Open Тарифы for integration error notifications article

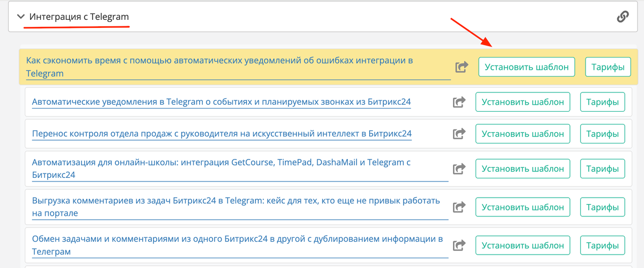tap(608, 67)
